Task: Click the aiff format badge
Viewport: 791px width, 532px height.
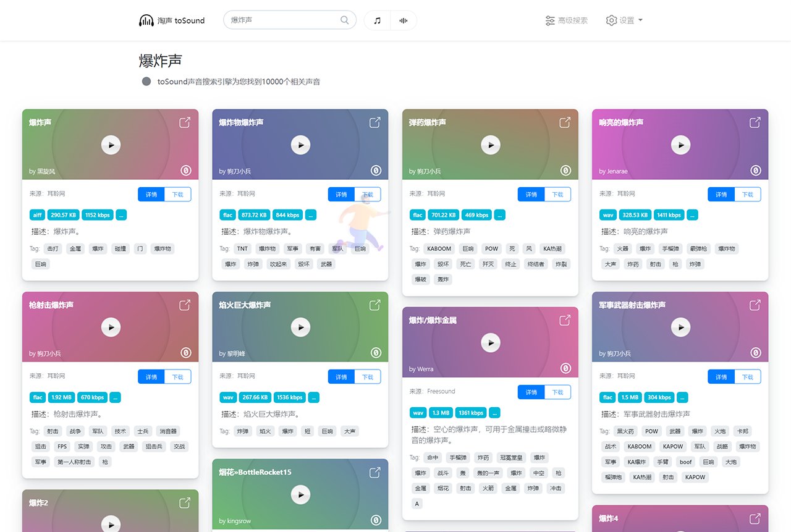Action: (38, 215)
